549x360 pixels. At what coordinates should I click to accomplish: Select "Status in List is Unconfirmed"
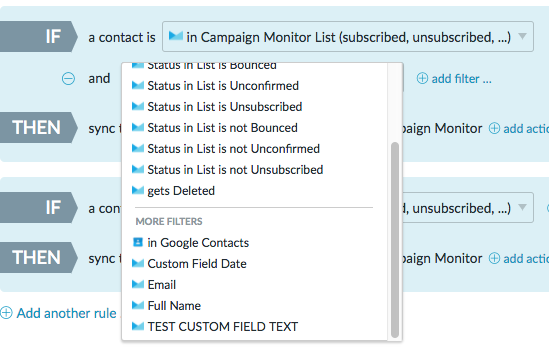tap(223, 86)
